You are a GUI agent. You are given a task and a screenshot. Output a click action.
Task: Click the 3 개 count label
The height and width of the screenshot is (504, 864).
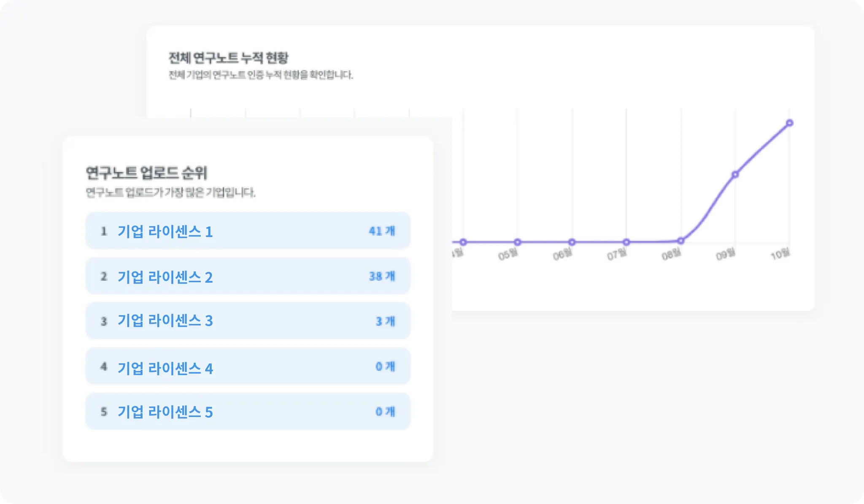tap(385, 321)
